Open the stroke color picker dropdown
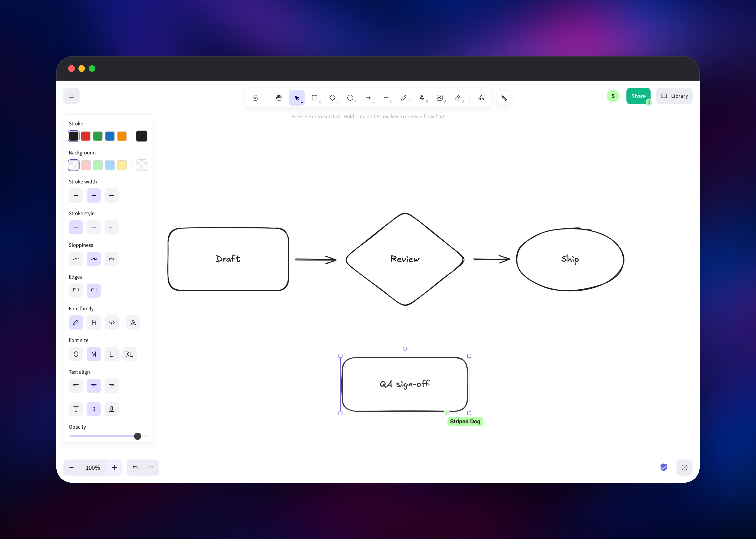756x539 pixels. [141, 136]
